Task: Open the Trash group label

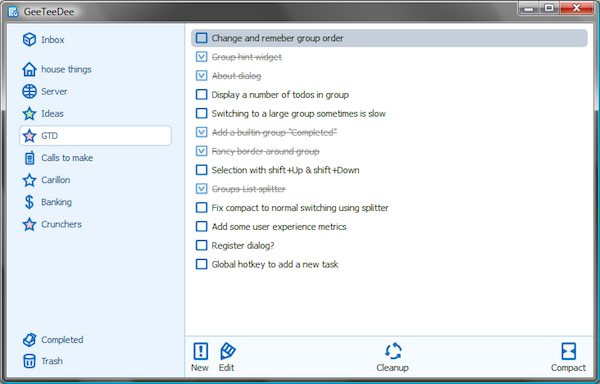Action: (52, 361)
